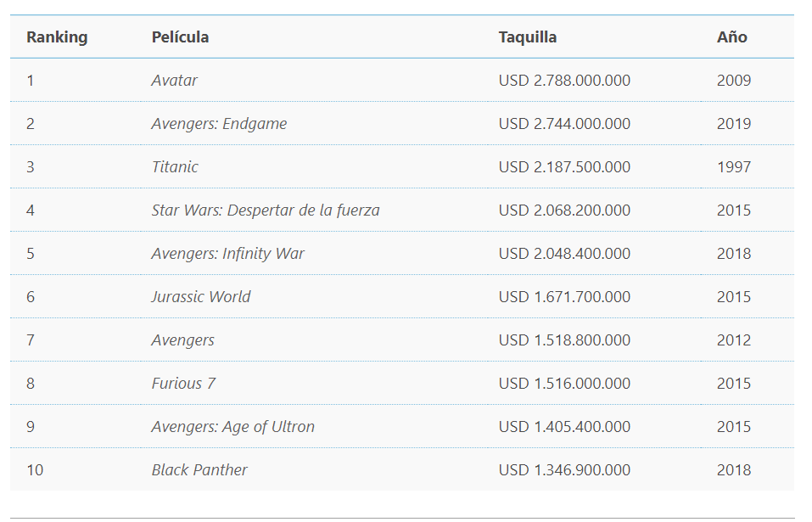This screenshot has height=522, width=812.
Task: Select the year 2009 cell
Action: (733, 81)
